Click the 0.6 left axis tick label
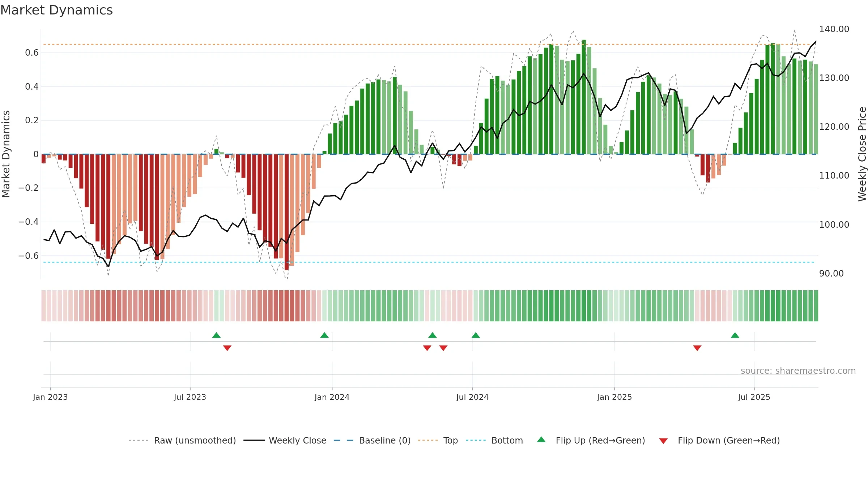Screen dimensions: 868x488 point(31,53)
